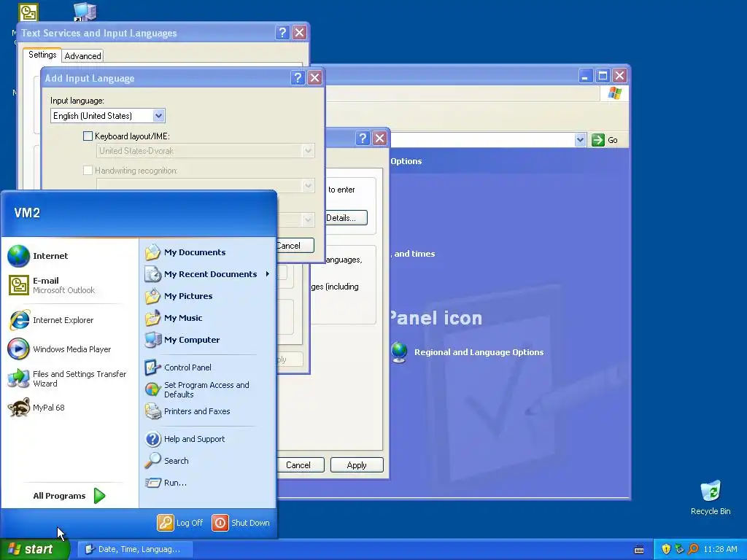Click the keyboard language bar icon
The width and height of the screenshot is (747, 560).
(x=639, y=550)
